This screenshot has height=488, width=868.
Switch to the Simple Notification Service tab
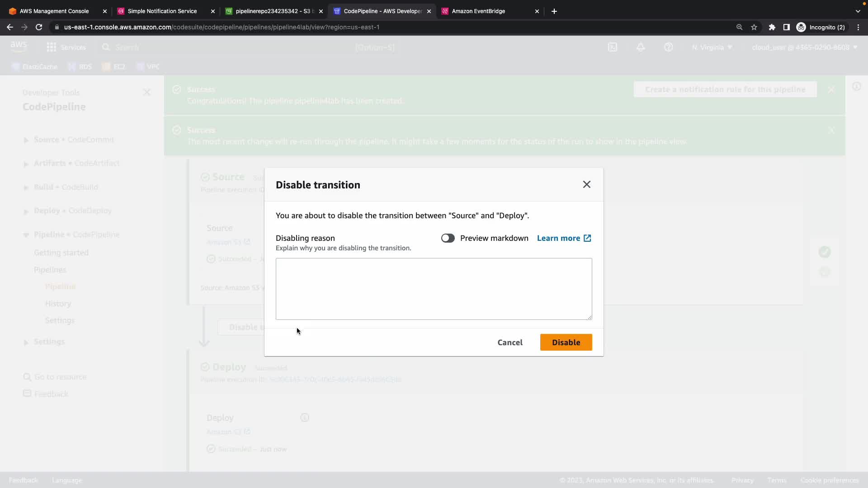pyautogui.click(x=162, y=11)
